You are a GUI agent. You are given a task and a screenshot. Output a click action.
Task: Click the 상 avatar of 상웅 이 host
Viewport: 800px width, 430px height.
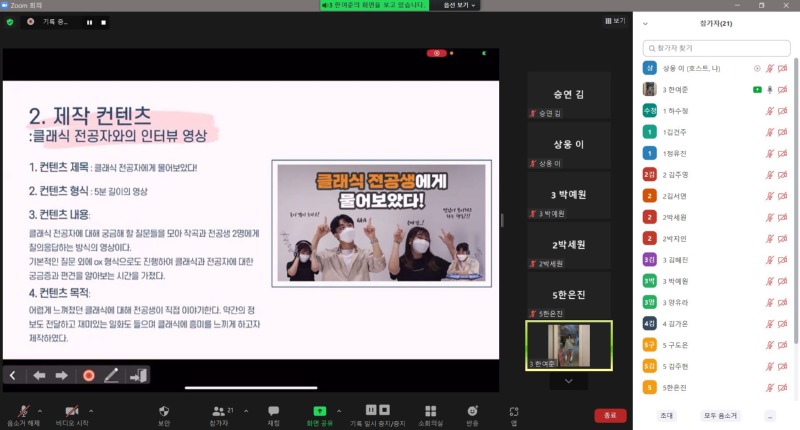[649, 68]
